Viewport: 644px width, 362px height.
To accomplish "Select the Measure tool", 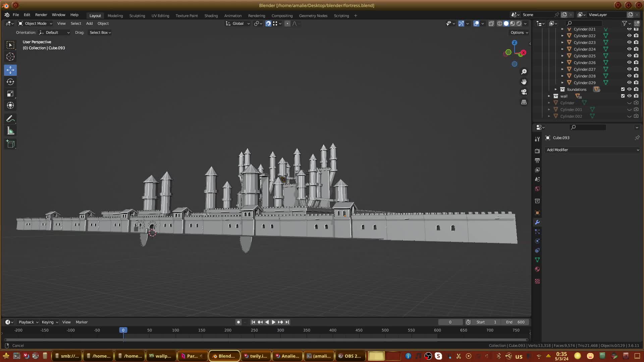I will point(10,131).
